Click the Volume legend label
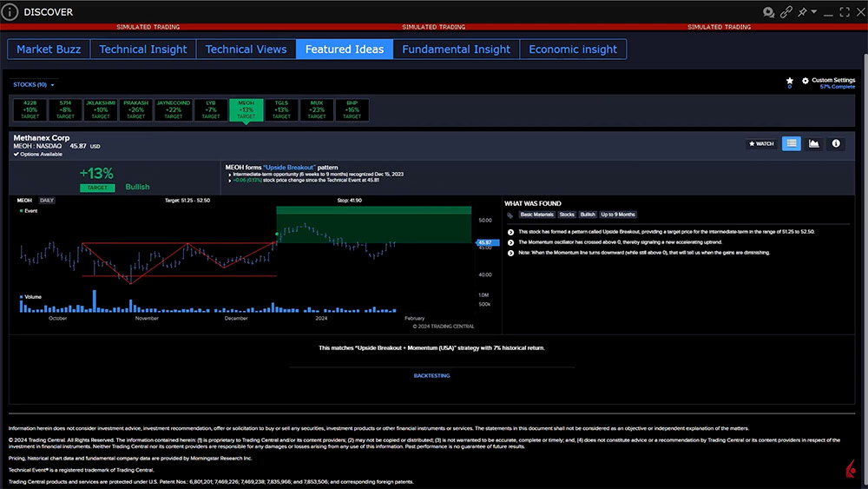 [30, 297]
